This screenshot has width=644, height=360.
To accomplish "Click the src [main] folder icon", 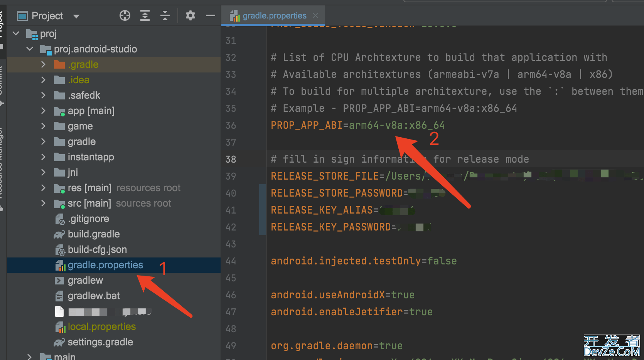I will coord(59,204).
